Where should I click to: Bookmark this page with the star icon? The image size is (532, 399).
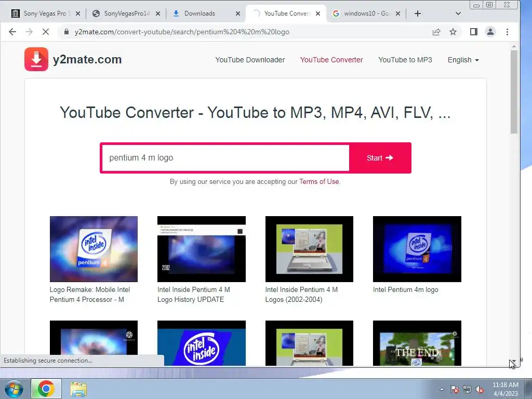[x=453, y=32]
